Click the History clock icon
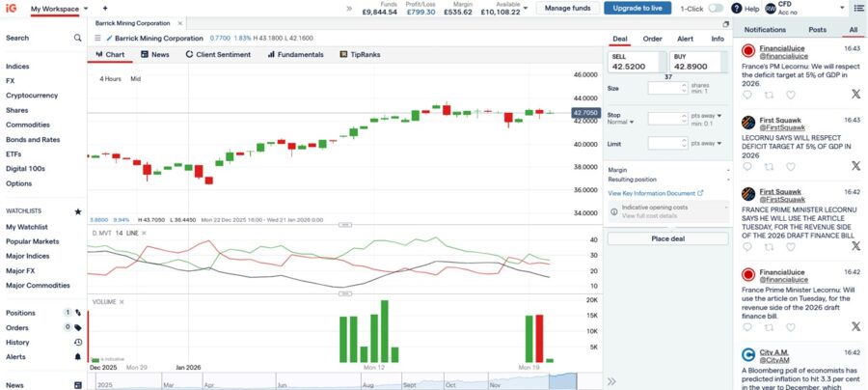This screenshot has height=390, width=868. [78, 343]
